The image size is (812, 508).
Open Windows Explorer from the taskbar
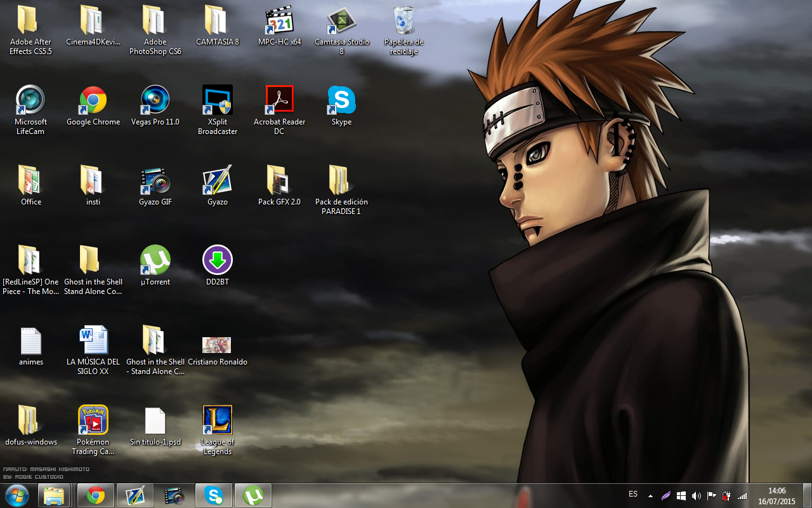[x=54, y=495]
